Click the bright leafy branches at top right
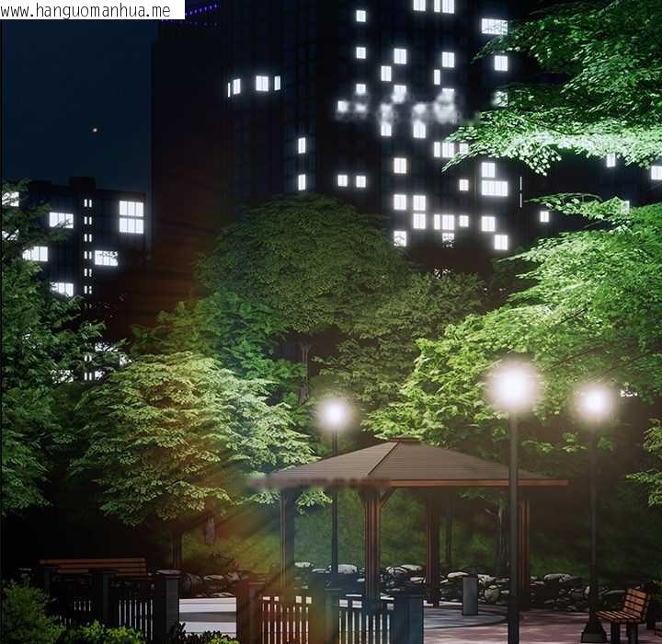Image resolution: width=662 pixels, height=644 pixels. (570, 83)
